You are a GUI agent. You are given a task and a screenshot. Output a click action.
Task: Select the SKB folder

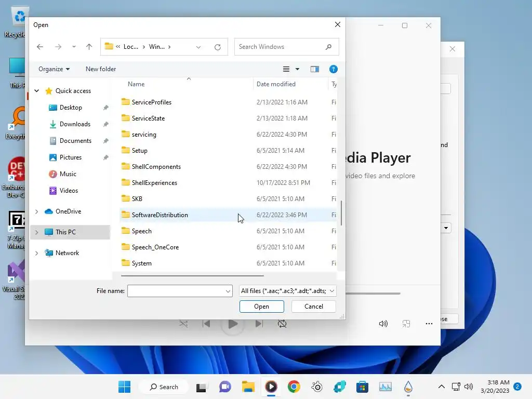click(137, 199)
